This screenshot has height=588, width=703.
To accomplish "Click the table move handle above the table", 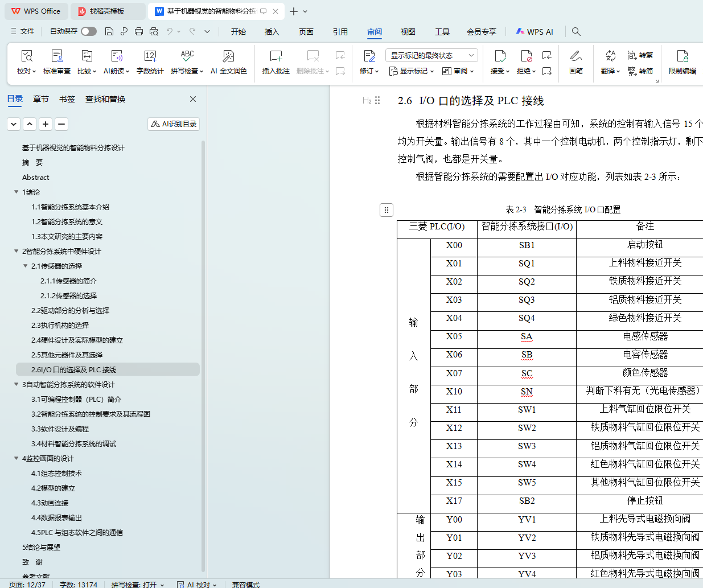I will tap(386, 210).
